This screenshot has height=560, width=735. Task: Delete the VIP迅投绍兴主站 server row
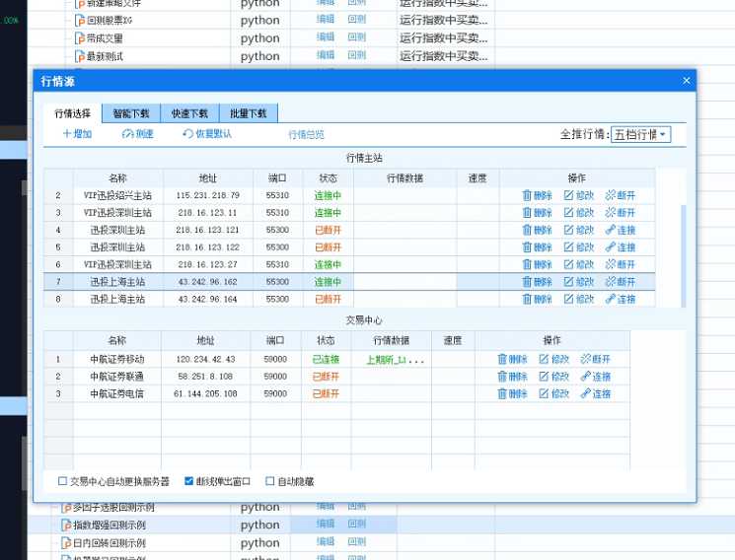coord(537,195)
